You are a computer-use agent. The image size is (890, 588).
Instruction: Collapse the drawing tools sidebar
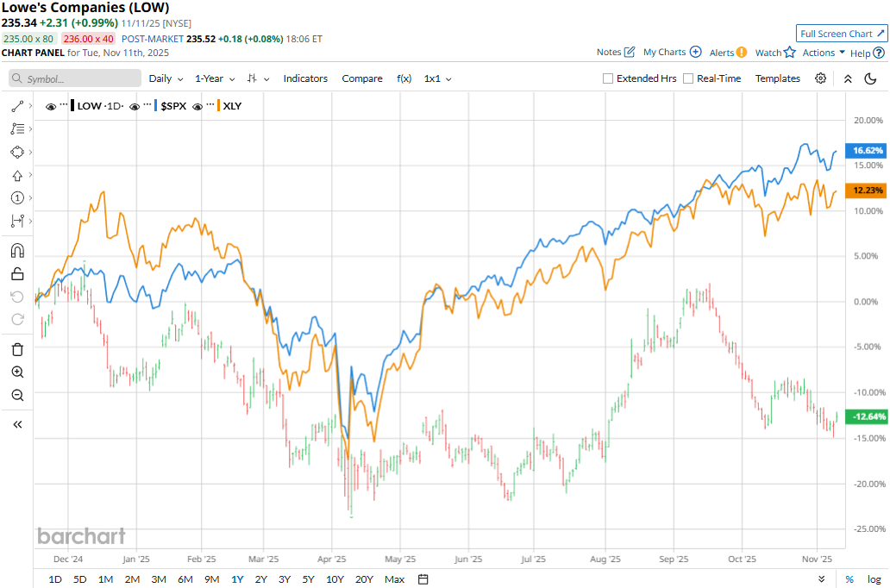pyautogui.click(x=17, y=424)
